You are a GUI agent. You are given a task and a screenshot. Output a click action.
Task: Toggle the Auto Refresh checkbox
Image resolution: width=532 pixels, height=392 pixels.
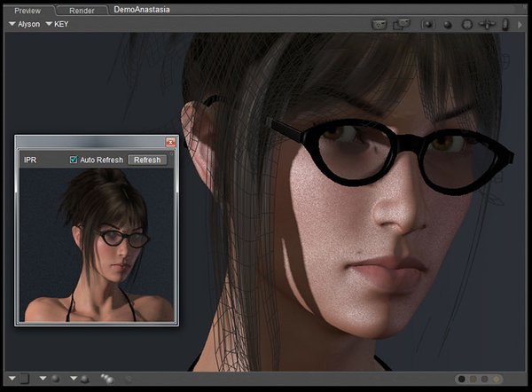tap(74, 160)
